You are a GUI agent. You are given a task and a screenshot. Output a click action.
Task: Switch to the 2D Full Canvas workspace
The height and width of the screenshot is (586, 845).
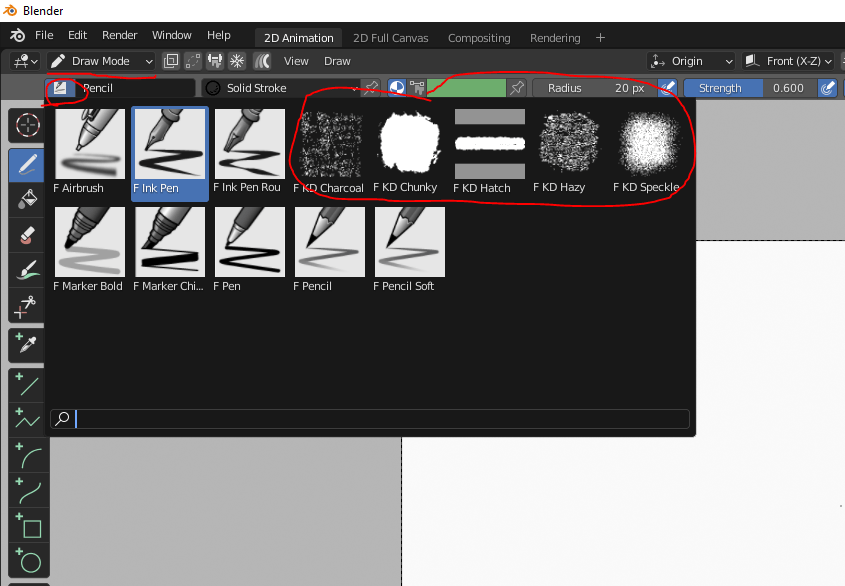[391, 38]
